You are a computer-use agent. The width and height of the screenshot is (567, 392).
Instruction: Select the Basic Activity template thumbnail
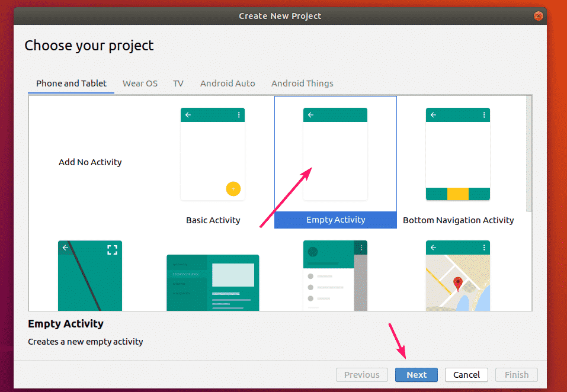click(213, 154)
